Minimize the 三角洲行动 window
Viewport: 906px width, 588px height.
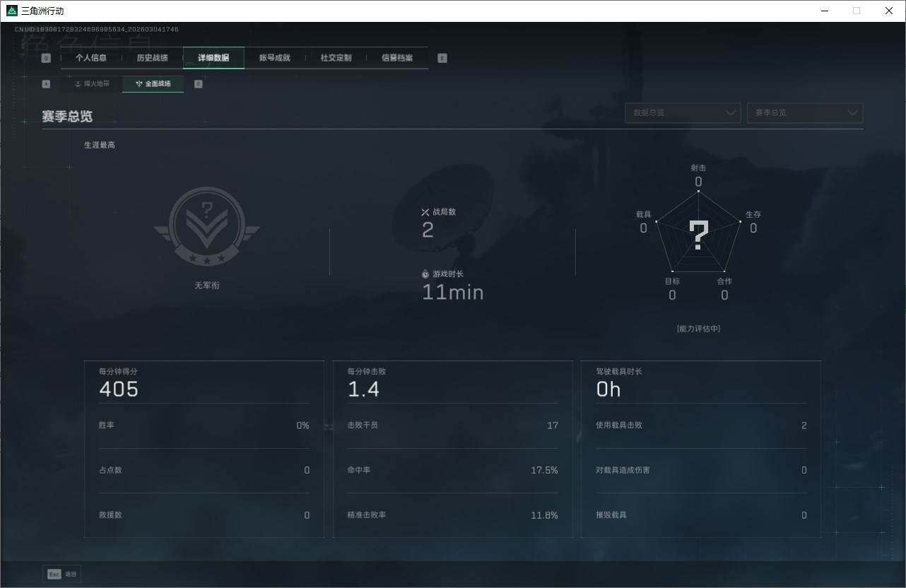[825, 11]
